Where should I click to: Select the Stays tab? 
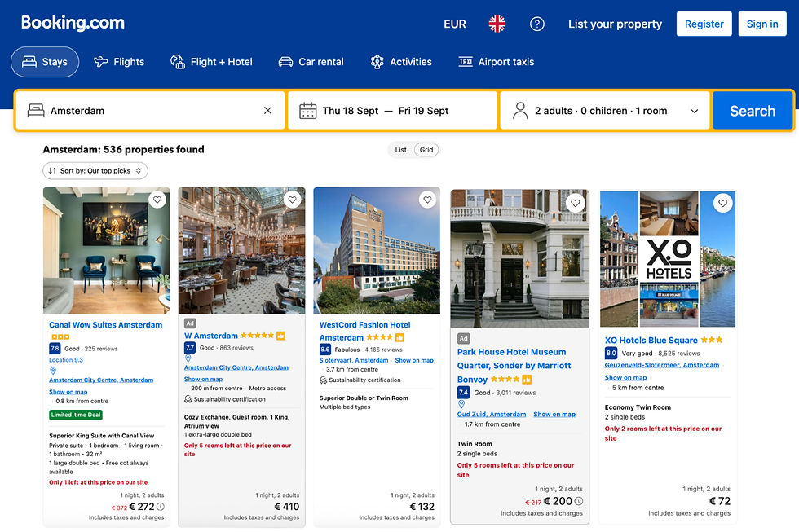click(x=45, y=62)
